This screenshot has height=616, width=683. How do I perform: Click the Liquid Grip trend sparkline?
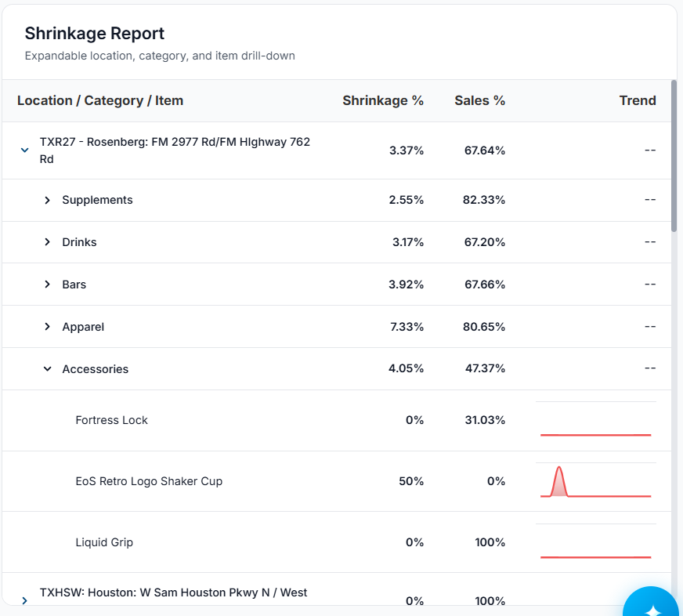[596, 542]
